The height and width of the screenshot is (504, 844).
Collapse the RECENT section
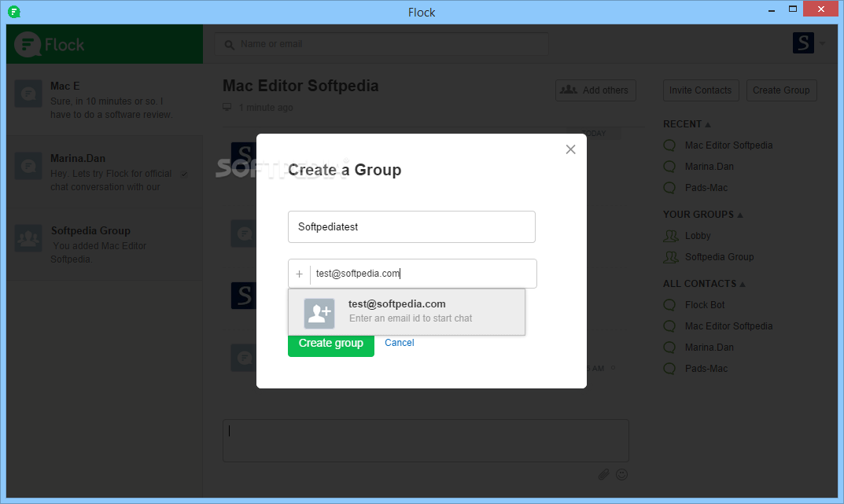pyautogui.click(x=687, y=124)
